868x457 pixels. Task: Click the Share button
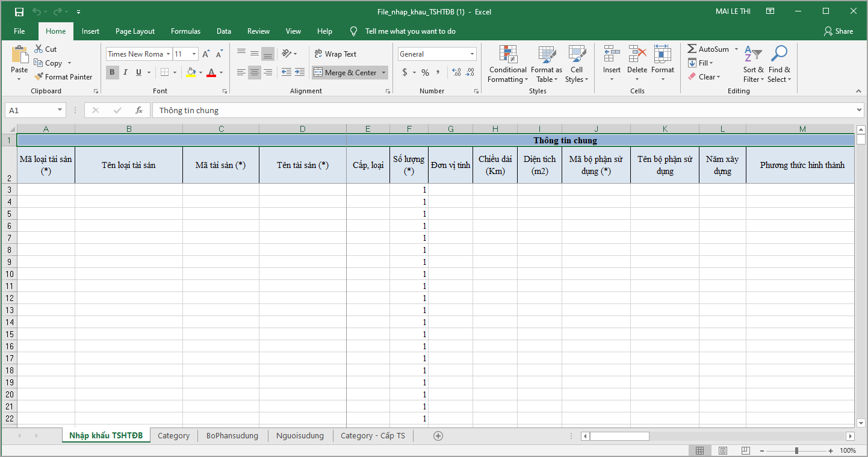(x=839, y=31)
